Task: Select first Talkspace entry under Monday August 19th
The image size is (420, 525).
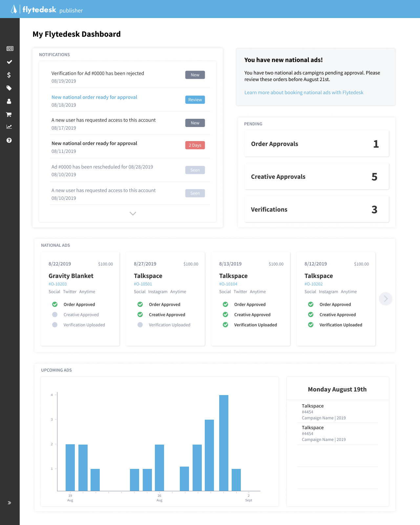Action: pyautogui.click(x=338, y=412)
